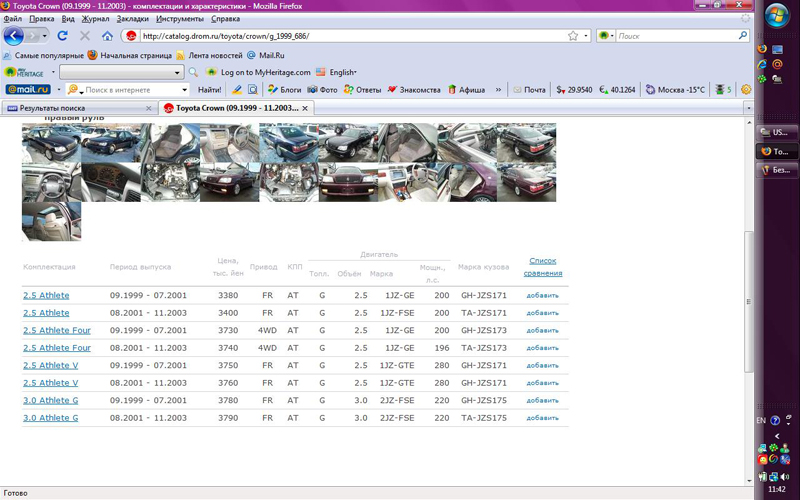
Task: Open the 2.5 Athlete Four GH-JZS173 link
Action: [x=57, y=330]
